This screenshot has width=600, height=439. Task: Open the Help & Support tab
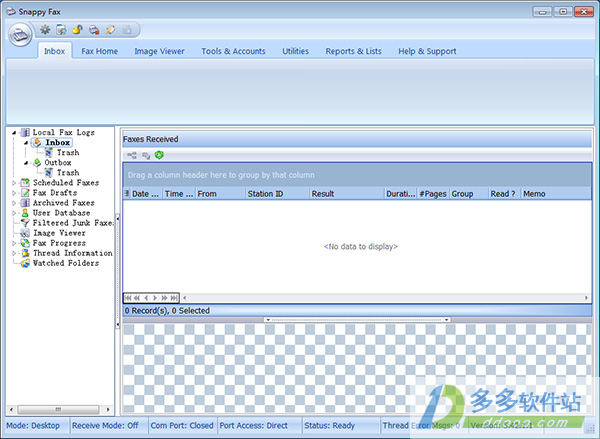pyautogui.click(x=427, y=51)
